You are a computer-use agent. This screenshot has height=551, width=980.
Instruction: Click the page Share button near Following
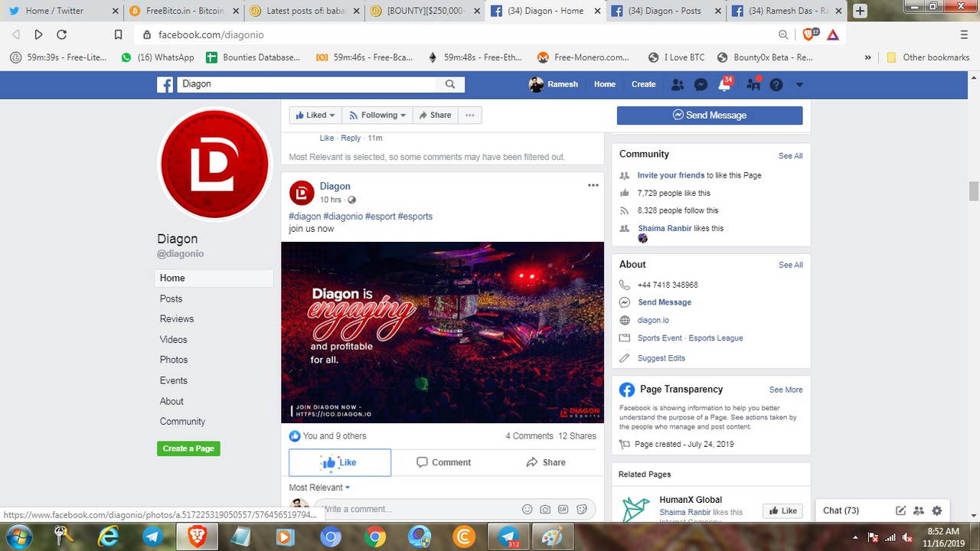click(435, 115)
